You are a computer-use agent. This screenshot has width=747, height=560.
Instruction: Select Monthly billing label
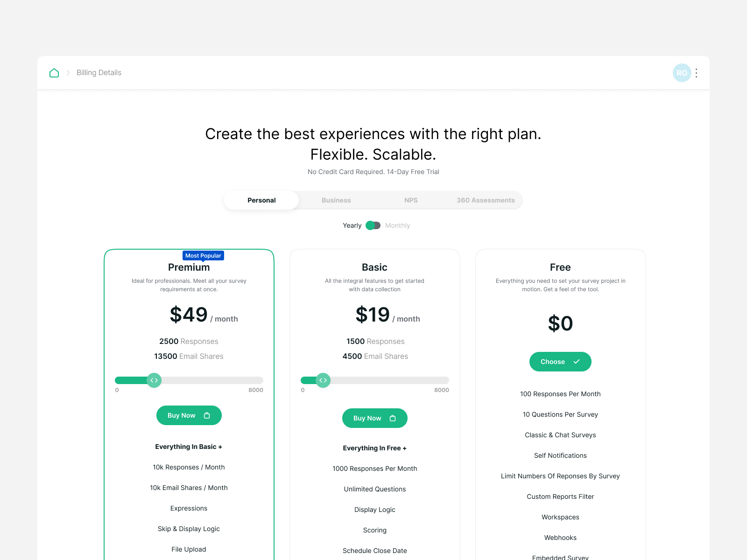pos(397,225)
